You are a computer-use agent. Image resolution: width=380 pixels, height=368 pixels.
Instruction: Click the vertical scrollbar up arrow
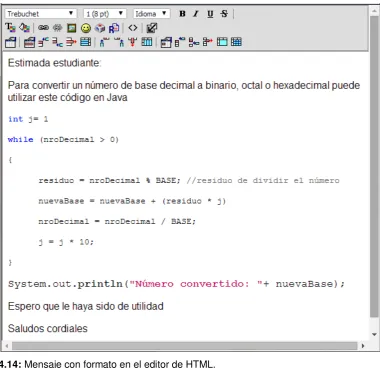[x=374, y=10]
